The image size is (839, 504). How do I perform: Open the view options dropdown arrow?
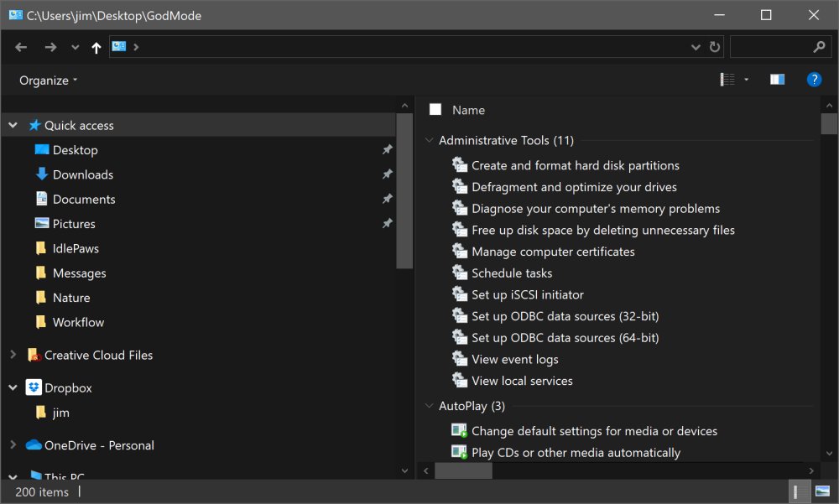pos(746,80)
